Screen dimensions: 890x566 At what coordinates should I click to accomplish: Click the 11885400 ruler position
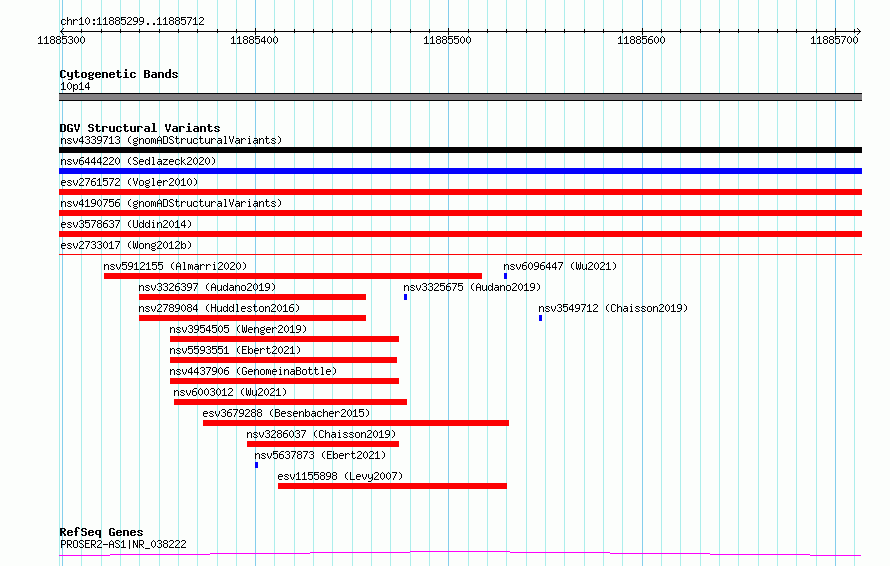(254, 40)
